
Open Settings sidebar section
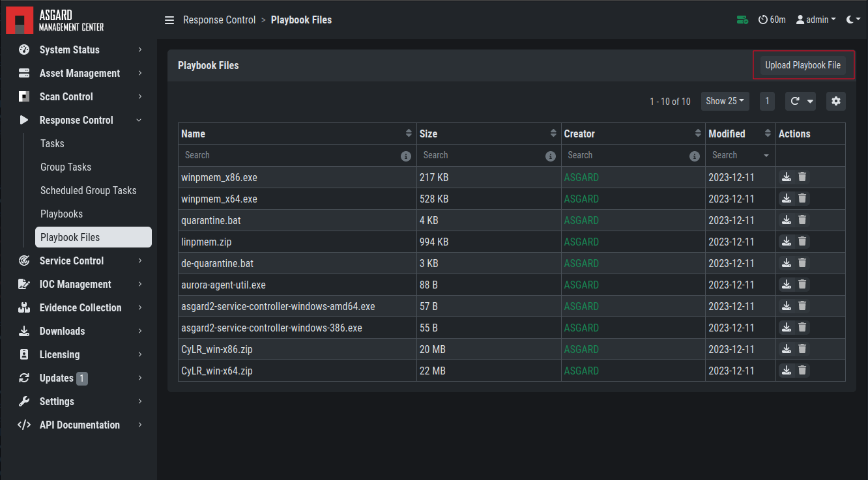click(79, 401)
